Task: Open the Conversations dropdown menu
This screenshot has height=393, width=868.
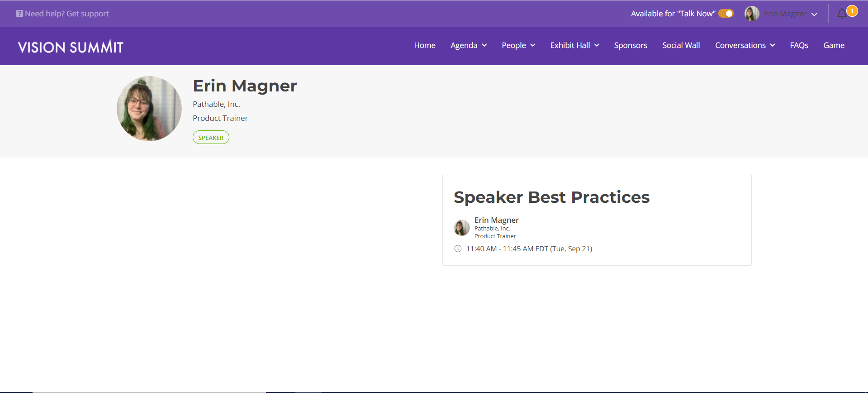Action: click(745, 45)
